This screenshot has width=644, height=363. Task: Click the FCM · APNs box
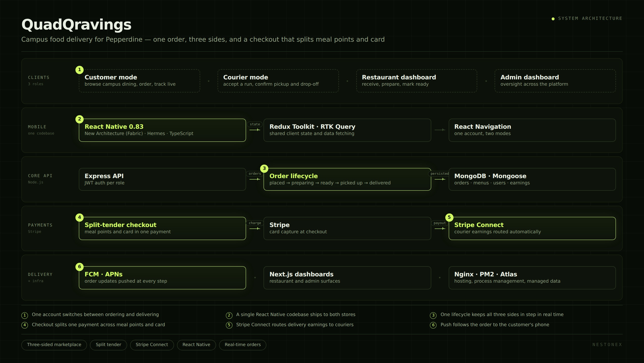[x=162, y=278]
